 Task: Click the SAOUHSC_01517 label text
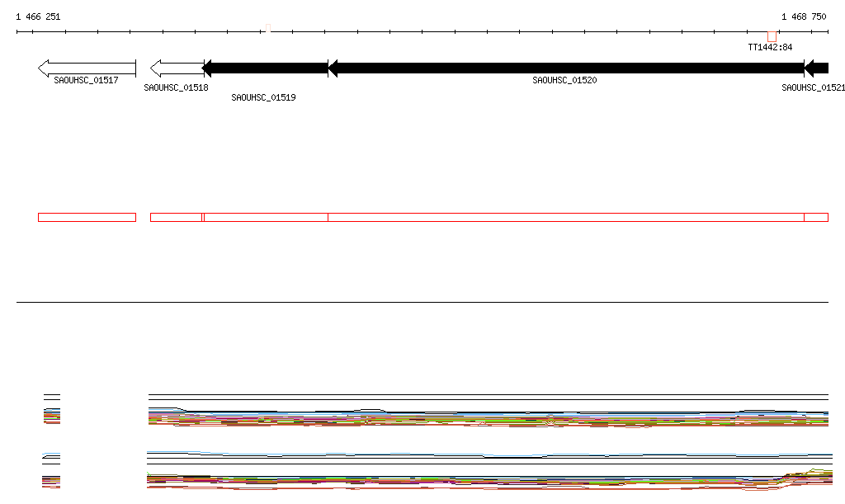coord(86,80)
